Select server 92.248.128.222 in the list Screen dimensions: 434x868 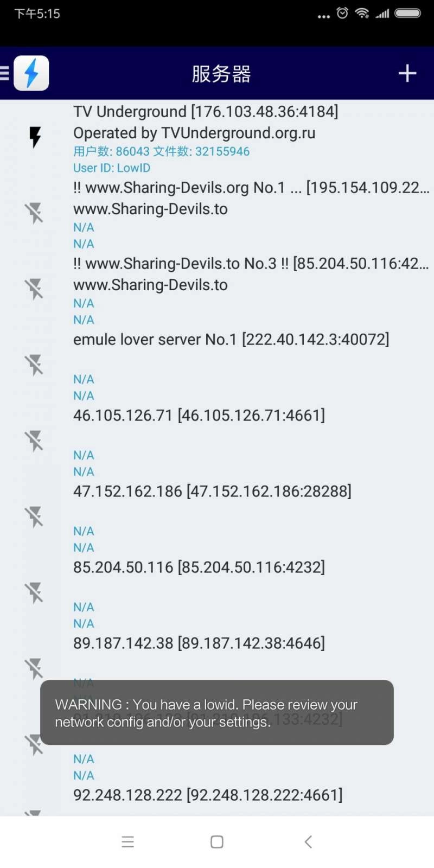(208, 796)
